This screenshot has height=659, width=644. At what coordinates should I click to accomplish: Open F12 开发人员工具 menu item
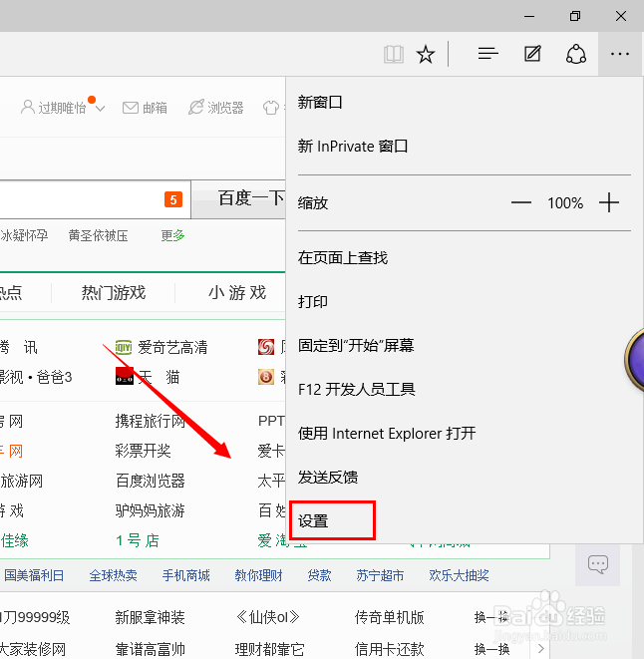click(357, 390)
